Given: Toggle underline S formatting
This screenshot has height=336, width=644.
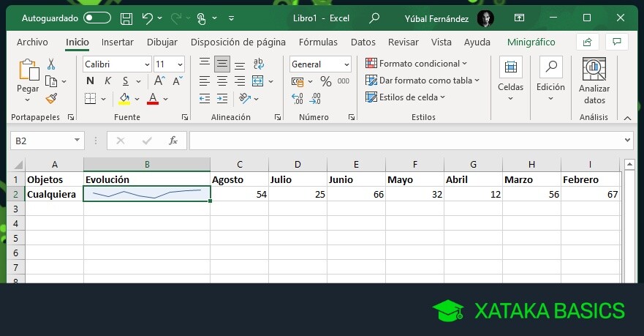Looking at the screenshot, I should (126, 81).
